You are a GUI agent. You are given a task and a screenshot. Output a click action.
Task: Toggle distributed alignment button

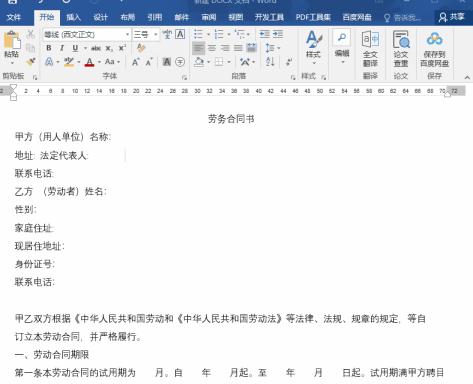tap(251, 48)
